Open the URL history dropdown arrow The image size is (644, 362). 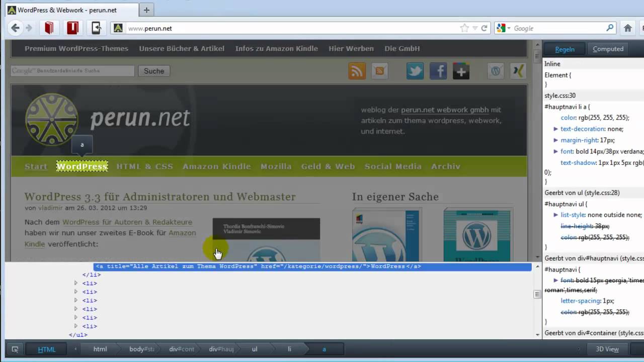click(x=475, y=29)
